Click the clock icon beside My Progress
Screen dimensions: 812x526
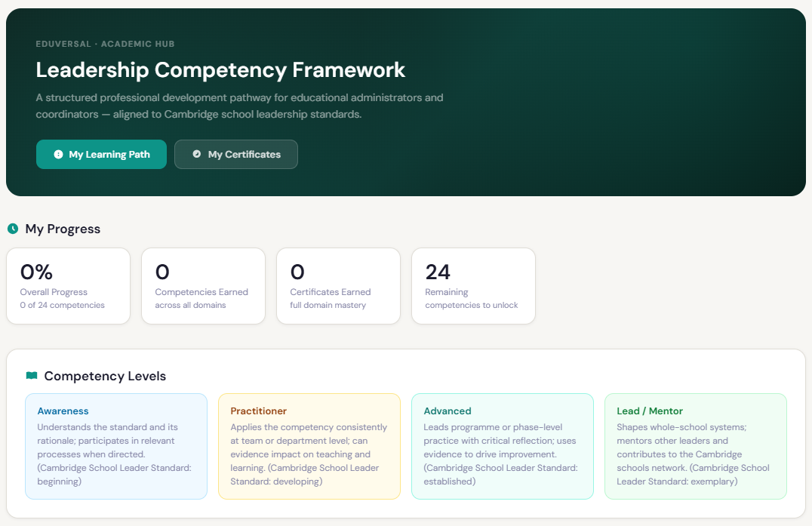[x=13, y=229]
